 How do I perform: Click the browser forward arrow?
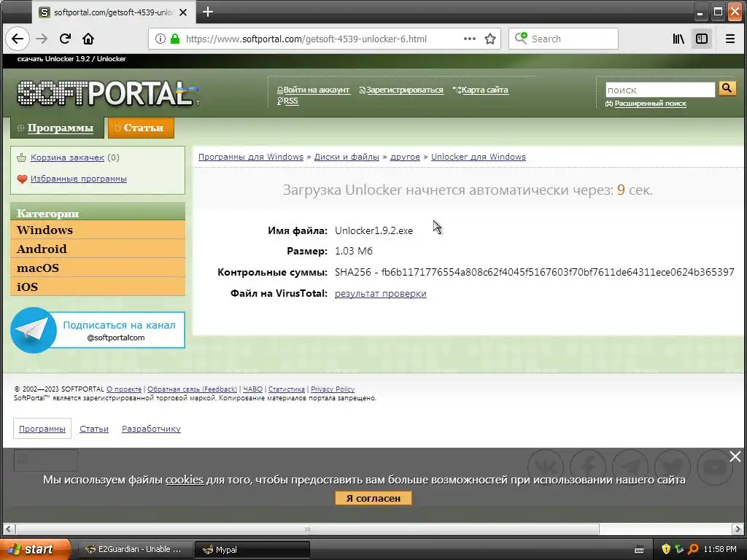[42, 39]
